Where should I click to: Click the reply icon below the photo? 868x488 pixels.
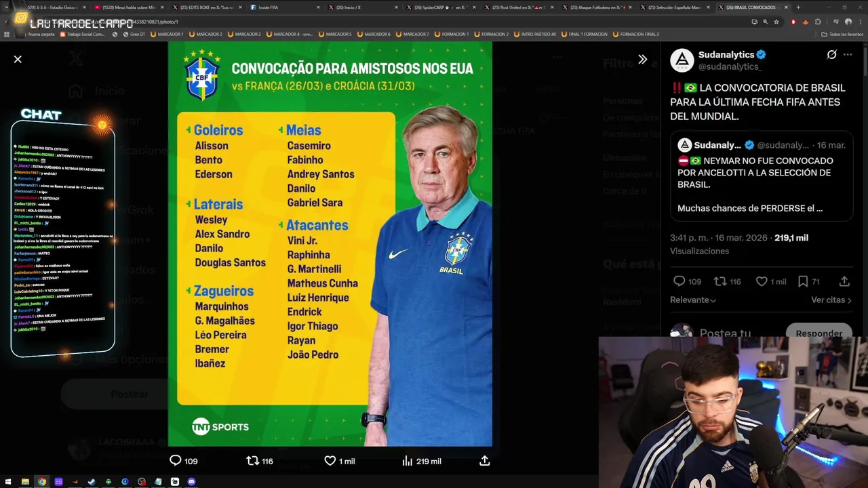click(175, 461)
